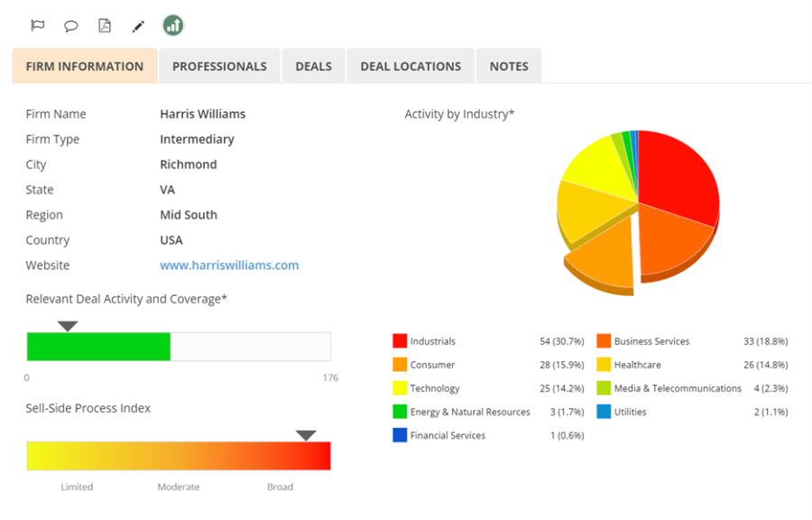Viewport: 812px width, 520px height.
Task: Click the region value 'Mid South'
Action: click(189, 215)
